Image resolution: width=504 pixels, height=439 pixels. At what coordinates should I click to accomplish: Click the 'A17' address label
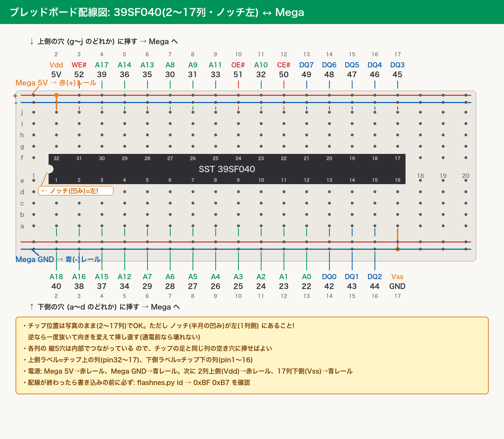pos(102,65)
